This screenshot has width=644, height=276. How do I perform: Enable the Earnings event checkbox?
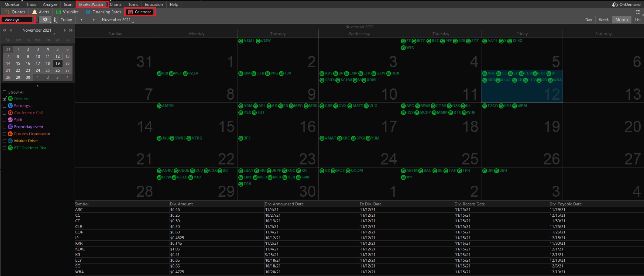coord(5,106)
